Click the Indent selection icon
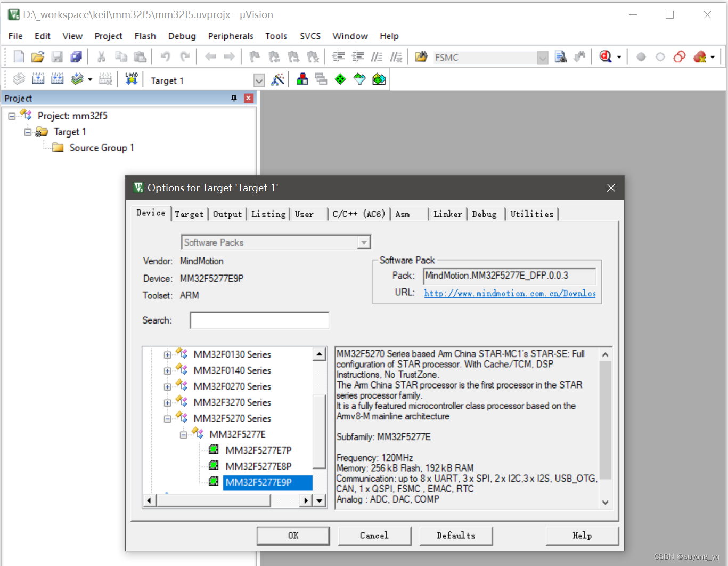 click(x=338, y=56)
